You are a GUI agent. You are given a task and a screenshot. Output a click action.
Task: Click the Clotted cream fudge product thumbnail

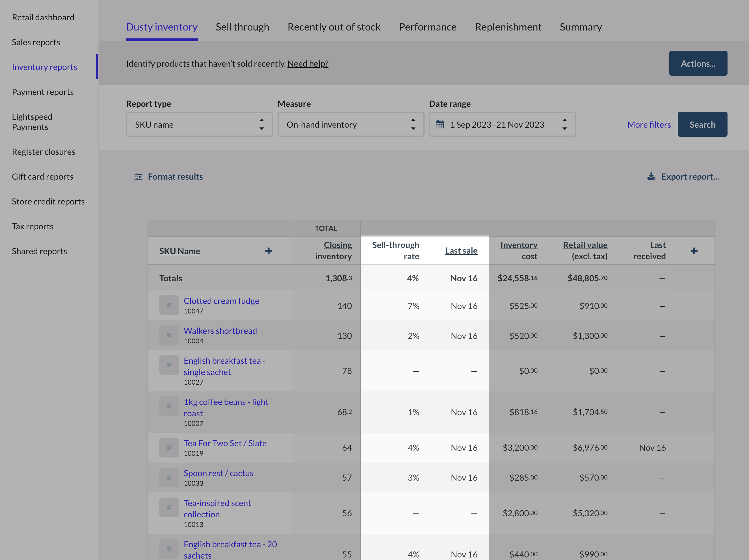coord(169,305)
